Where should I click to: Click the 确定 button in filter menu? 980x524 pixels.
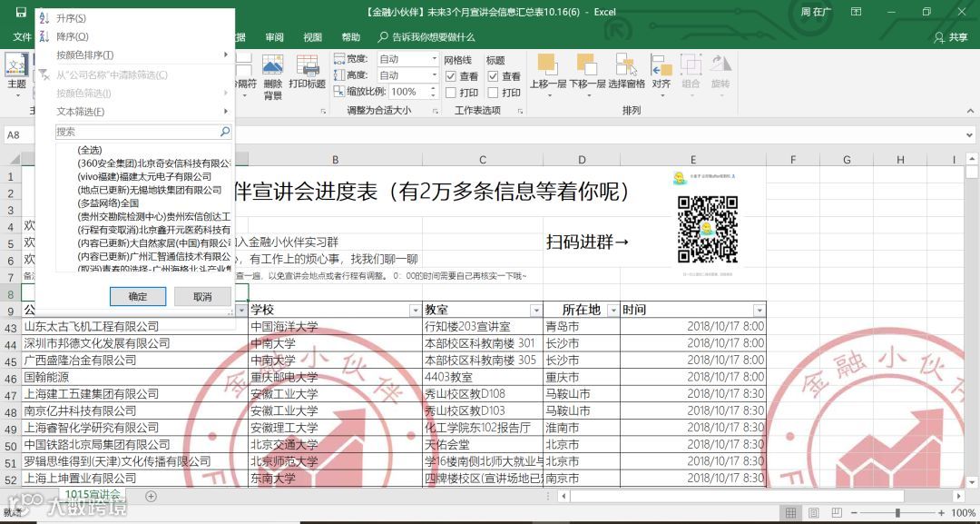coord(138,296)
